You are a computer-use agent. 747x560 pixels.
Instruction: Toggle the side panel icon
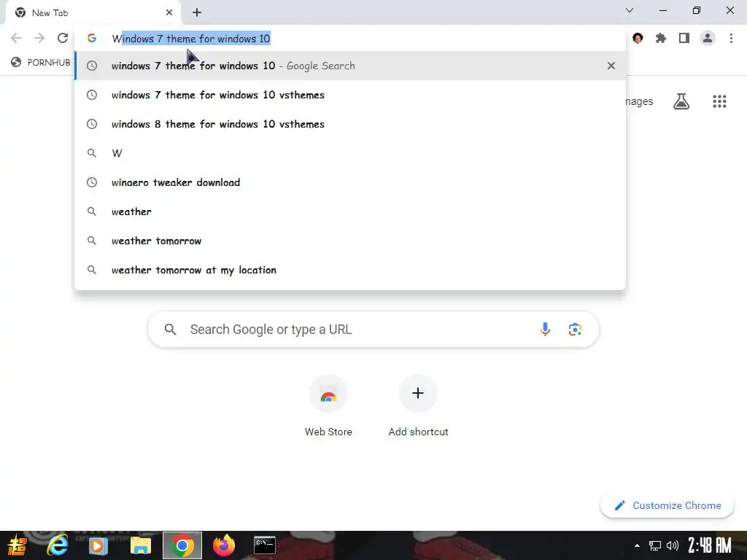[x=684, y=38]
